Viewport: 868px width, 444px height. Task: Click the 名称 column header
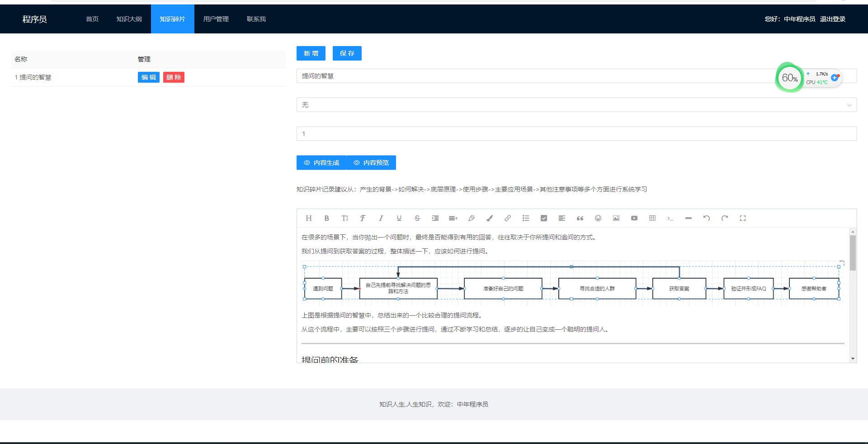21,59
